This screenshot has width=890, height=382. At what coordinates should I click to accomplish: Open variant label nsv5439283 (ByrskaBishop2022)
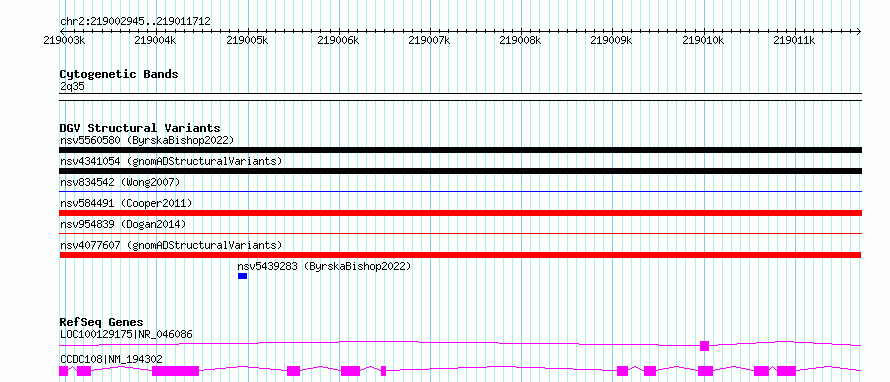(x=324, y=266)
